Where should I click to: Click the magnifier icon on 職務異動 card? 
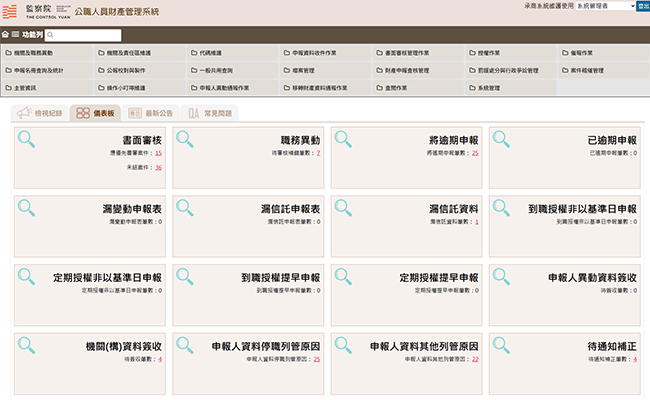tap(185, 140)
